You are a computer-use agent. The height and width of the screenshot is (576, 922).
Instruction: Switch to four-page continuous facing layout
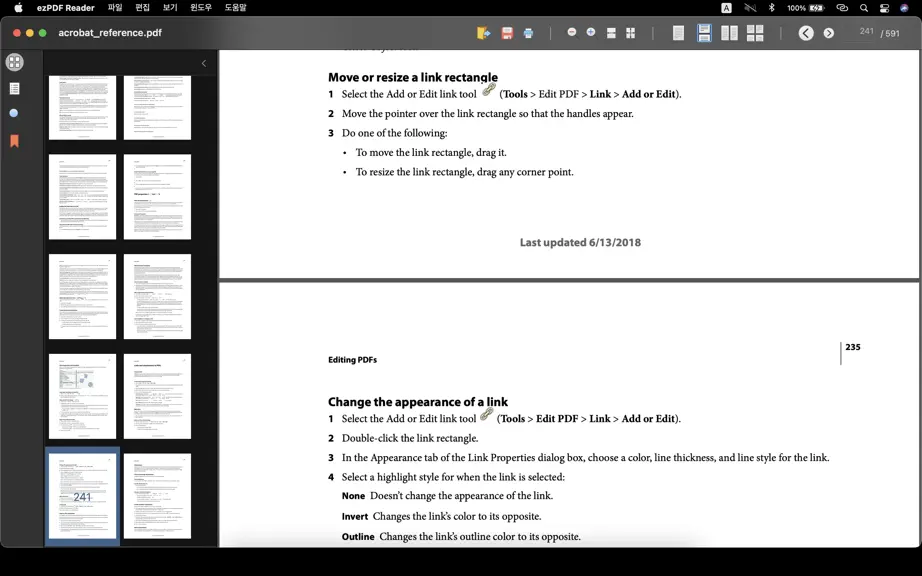755,33
